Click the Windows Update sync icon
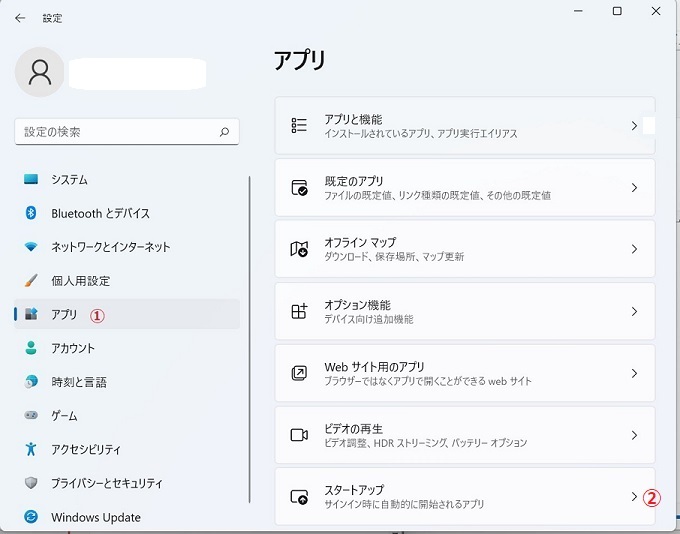The width and height of the screenshot is (680, 534). click(x=31, y=517)
